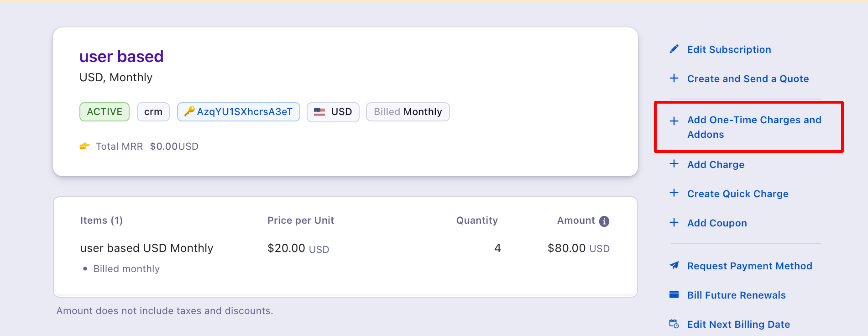Click the paper plane icon for Request Payment Method
Screen dimensions: 868x336
tap(674, 265)
